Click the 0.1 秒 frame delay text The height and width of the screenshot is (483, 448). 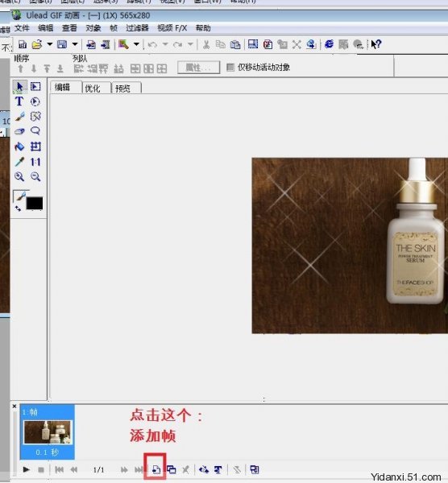click(x=47, y=452)
